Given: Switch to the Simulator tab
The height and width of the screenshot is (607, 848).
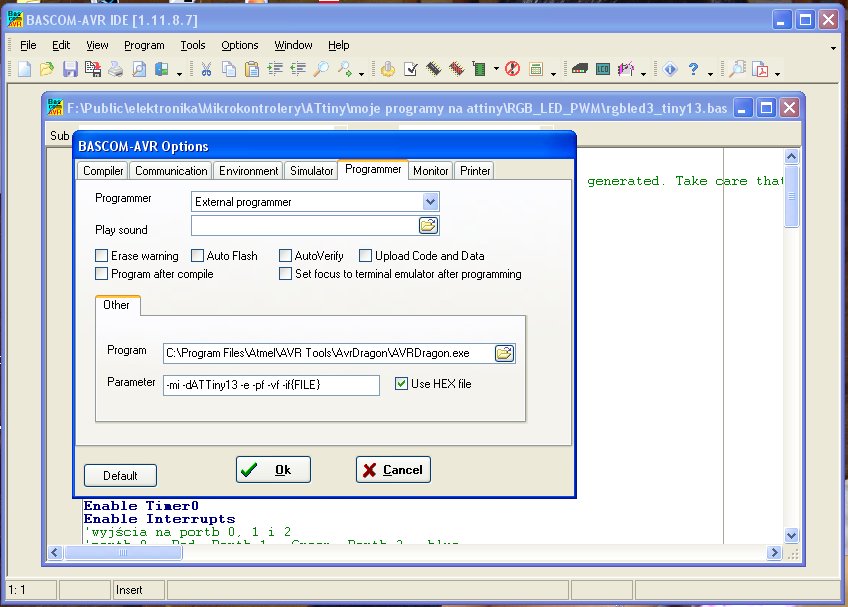Looking at the screenshot, I should point(312,171).
